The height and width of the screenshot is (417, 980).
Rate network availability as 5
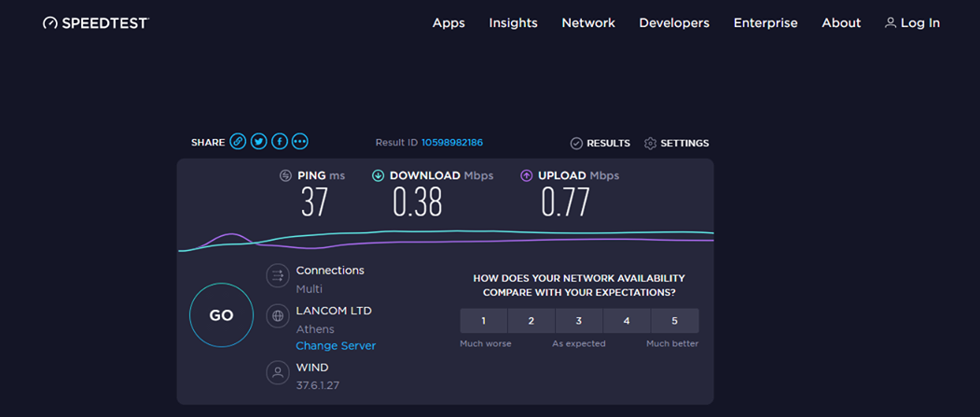point(674,321)
